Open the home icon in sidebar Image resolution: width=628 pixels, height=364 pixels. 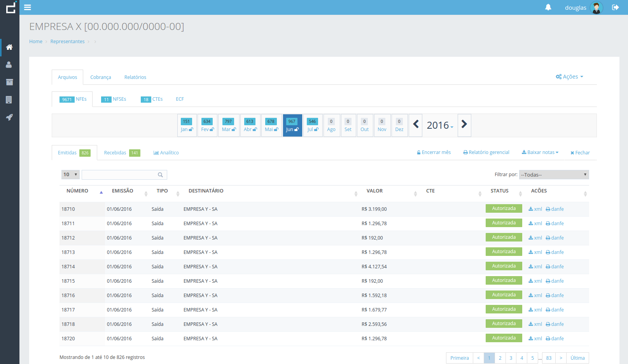[9, 47]
